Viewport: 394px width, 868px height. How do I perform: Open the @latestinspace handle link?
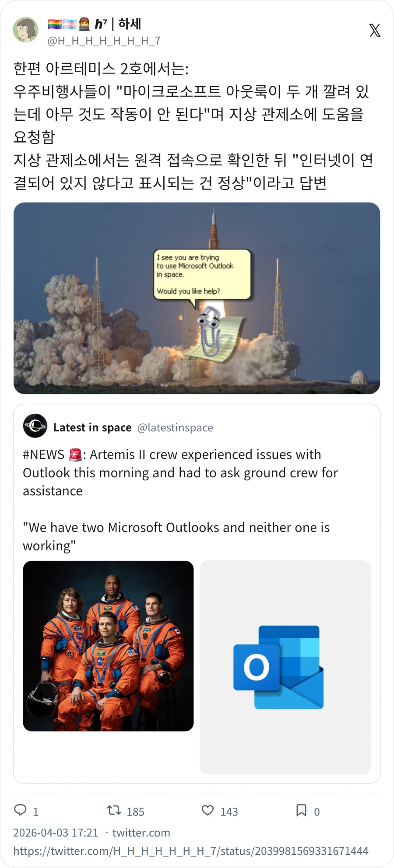click(175, 427)
